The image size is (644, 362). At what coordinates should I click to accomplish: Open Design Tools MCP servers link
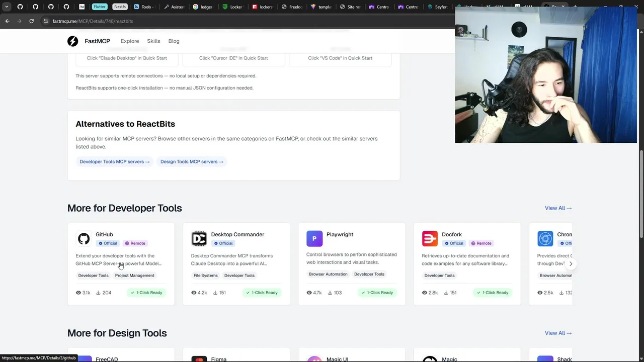[x=192, y=162]
